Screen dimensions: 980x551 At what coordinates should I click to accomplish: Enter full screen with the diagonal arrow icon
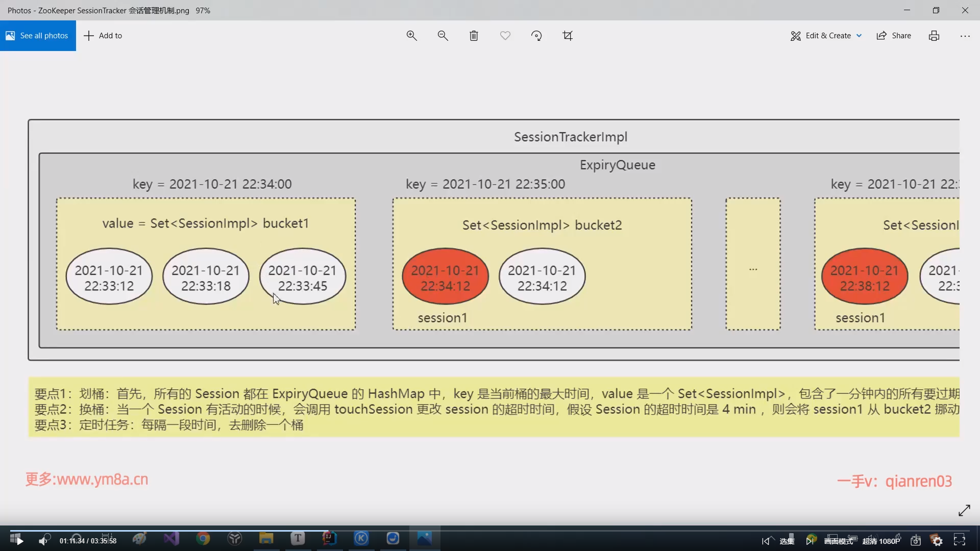pyautogui.click(x=964, y=510)
